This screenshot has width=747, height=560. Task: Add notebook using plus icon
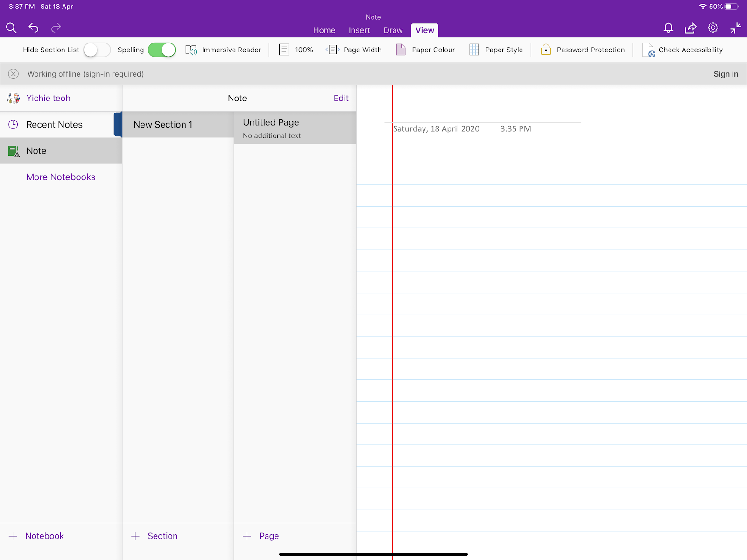(13, 536)
